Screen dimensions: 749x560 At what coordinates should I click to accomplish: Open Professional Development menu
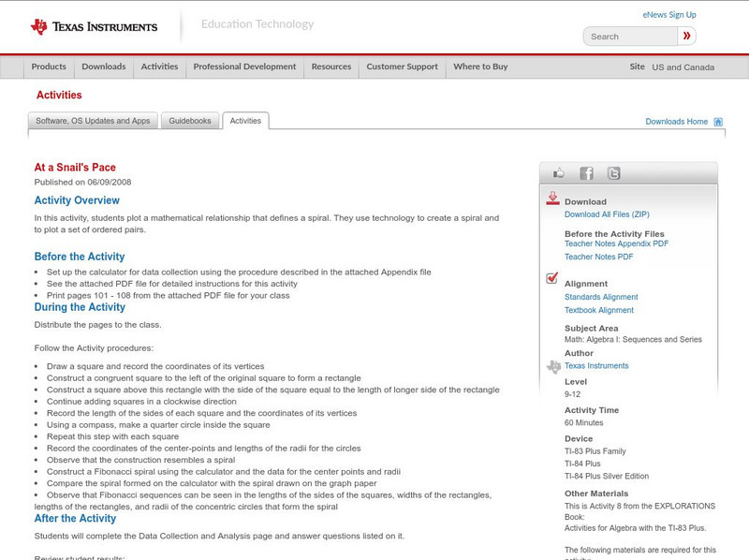pyautogui.click(x=244, y=66)
